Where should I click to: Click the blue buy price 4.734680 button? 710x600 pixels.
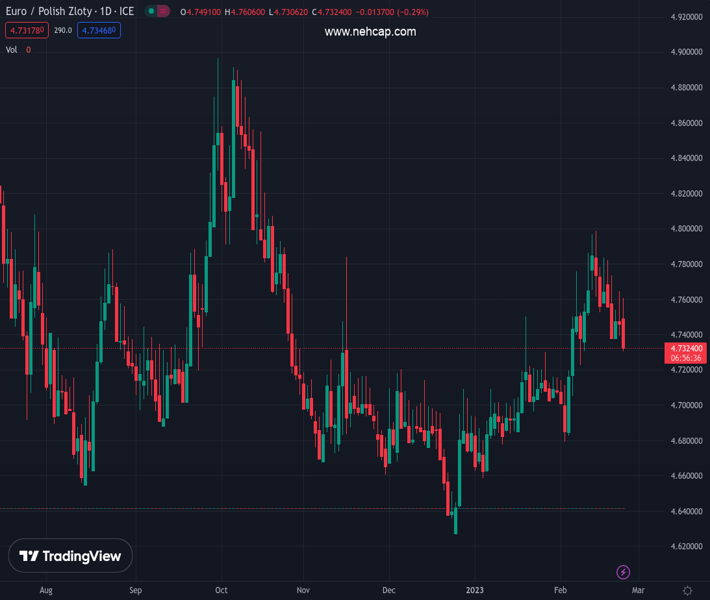point(99,31)
